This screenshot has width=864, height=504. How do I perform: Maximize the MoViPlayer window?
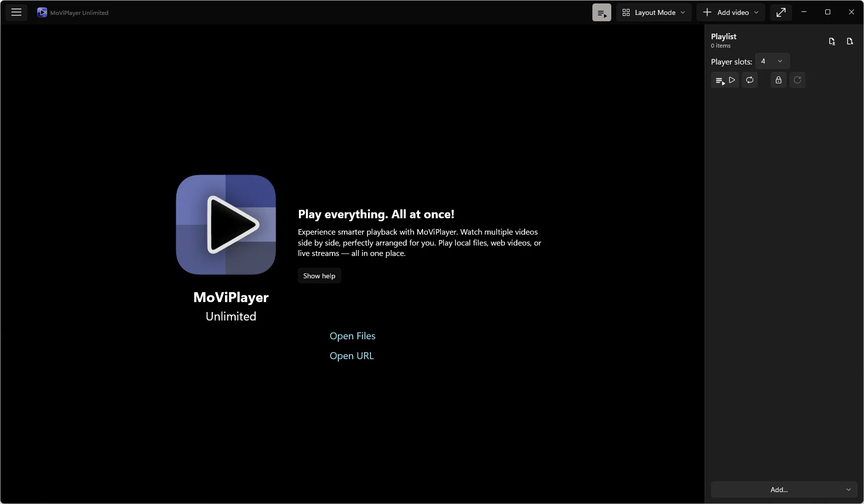pyautogui.click(x=828, y=12)
